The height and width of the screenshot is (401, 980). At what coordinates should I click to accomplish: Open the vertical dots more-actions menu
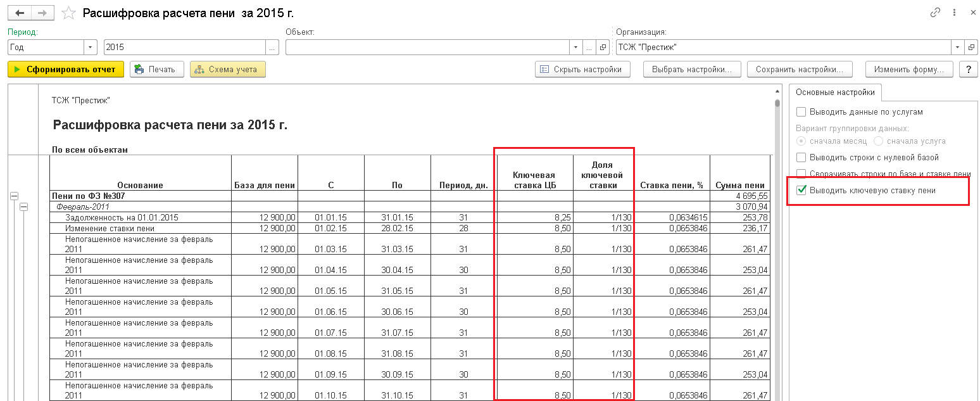coord(955,13)
